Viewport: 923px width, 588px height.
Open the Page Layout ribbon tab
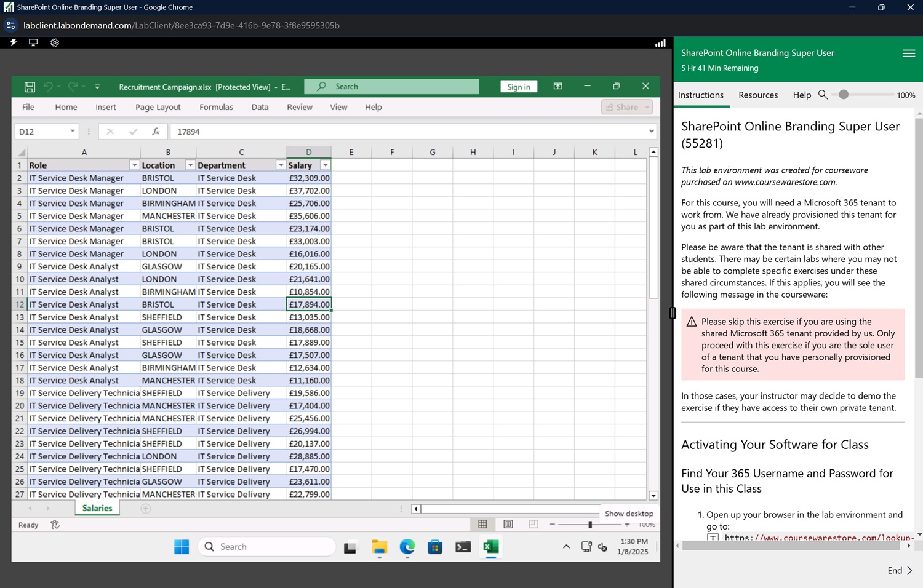(x=158, y=107)
